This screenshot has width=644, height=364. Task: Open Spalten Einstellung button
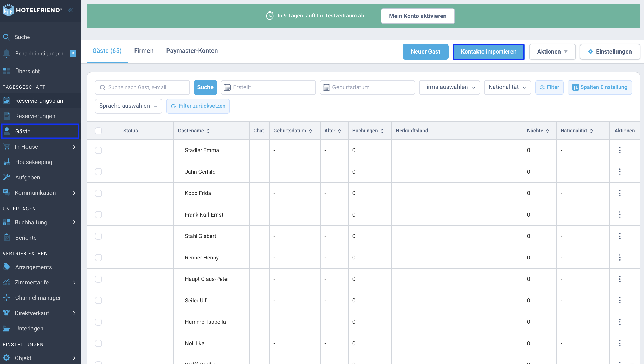(600, 87)
